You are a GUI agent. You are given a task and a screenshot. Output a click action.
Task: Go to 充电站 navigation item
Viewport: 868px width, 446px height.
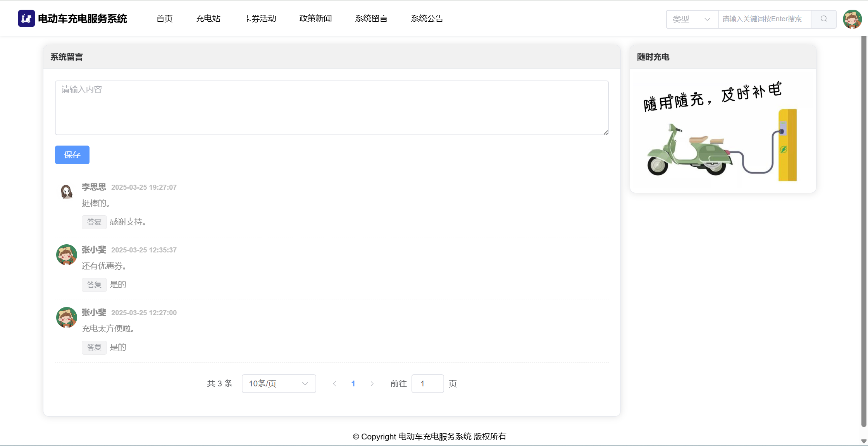click(208, 19)
